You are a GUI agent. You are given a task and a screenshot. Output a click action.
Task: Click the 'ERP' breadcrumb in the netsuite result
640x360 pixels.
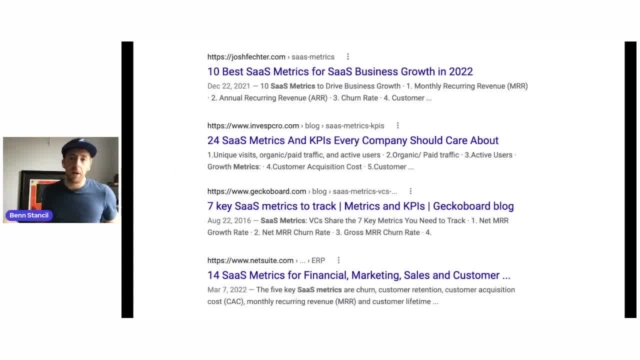[318, 260]
